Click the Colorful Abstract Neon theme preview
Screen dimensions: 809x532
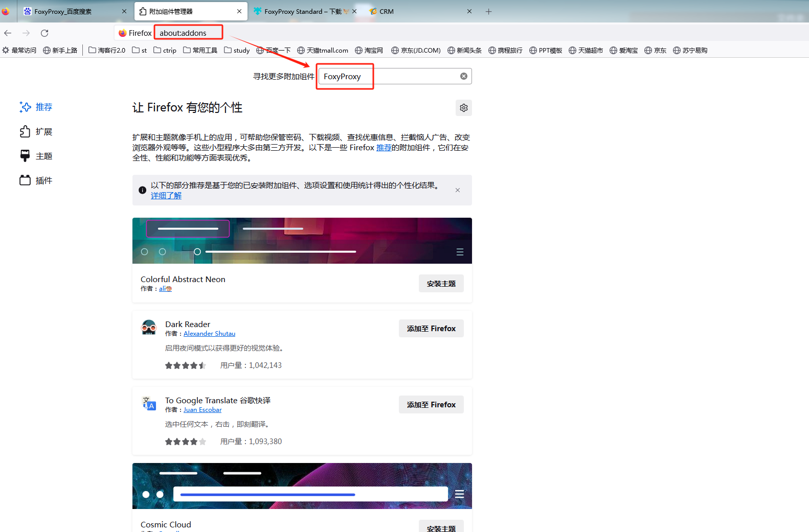coord(302,241)
